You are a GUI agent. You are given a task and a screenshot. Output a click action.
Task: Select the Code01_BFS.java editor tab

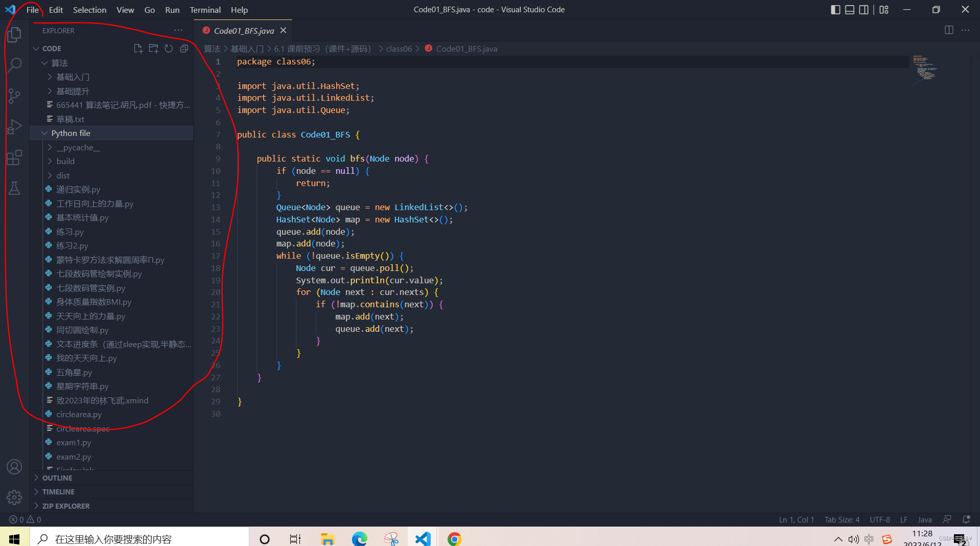click(243, 31)
